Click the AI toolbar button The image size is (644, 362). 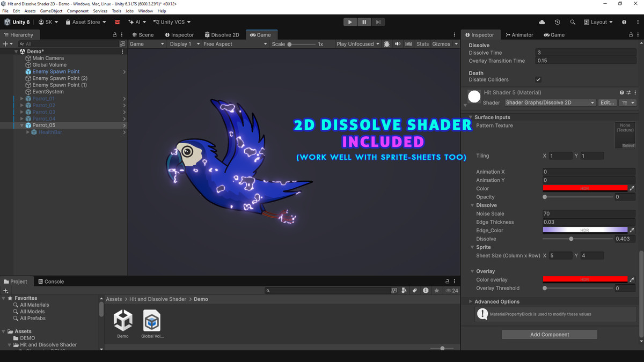[x=137, y=22]
